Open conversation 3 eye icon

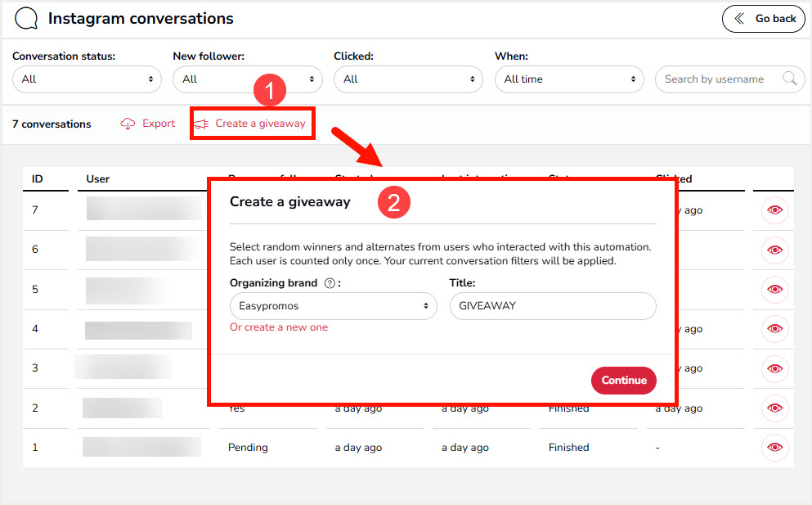[x=774, y=368]
